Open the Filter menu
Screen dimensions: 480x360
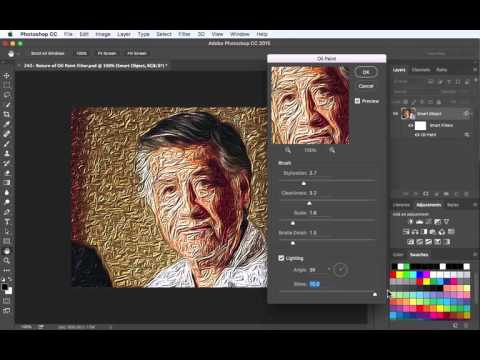click(184, 34)
